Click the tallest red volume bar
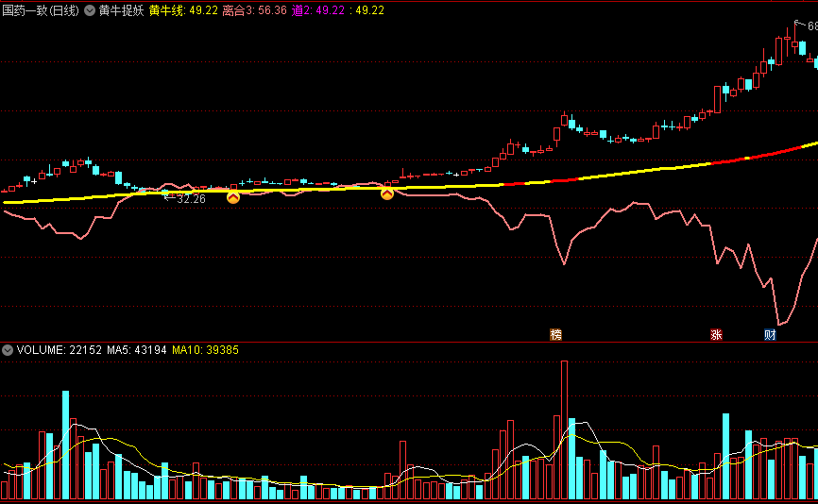This screenshot has width=818, height=504. click(x=564, y=430)
